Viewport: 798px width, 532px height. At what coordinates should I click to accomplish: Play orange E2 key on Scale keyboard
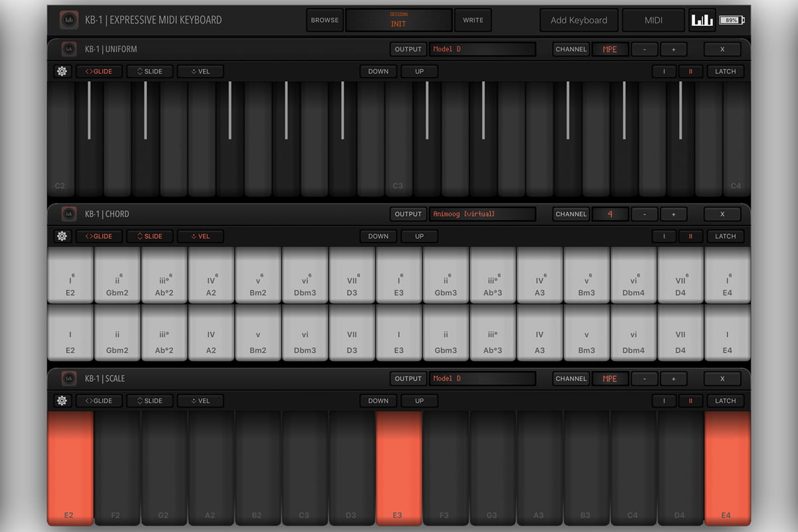[x=70, y=467]
